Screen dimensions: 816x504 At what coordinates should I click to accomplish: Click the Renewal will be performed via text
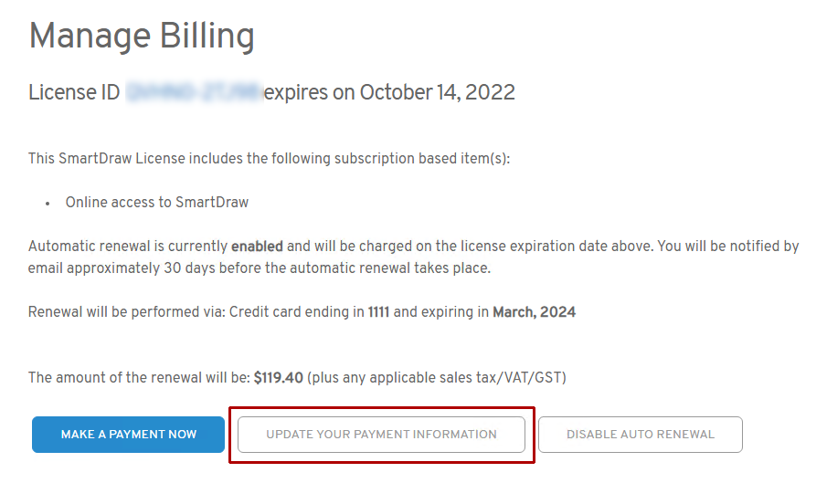point(126,312)
